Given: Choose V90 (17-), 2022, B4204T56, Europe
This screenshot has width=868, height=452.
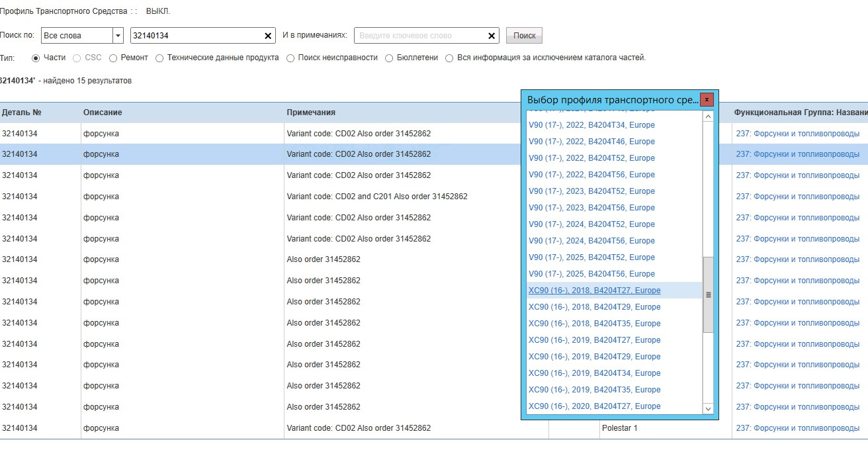Looking at the screenshot, I should click(591, 175).
